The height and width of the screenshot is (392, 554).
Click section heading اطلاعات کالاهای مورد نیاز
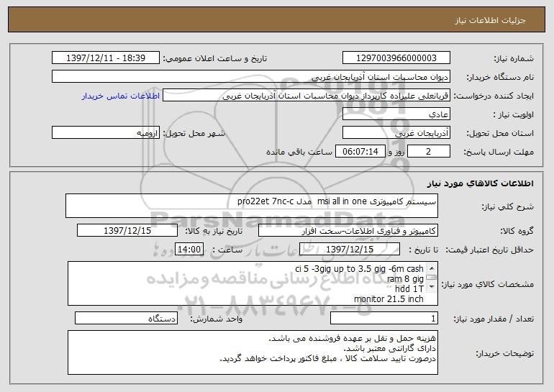click(480, 183)
